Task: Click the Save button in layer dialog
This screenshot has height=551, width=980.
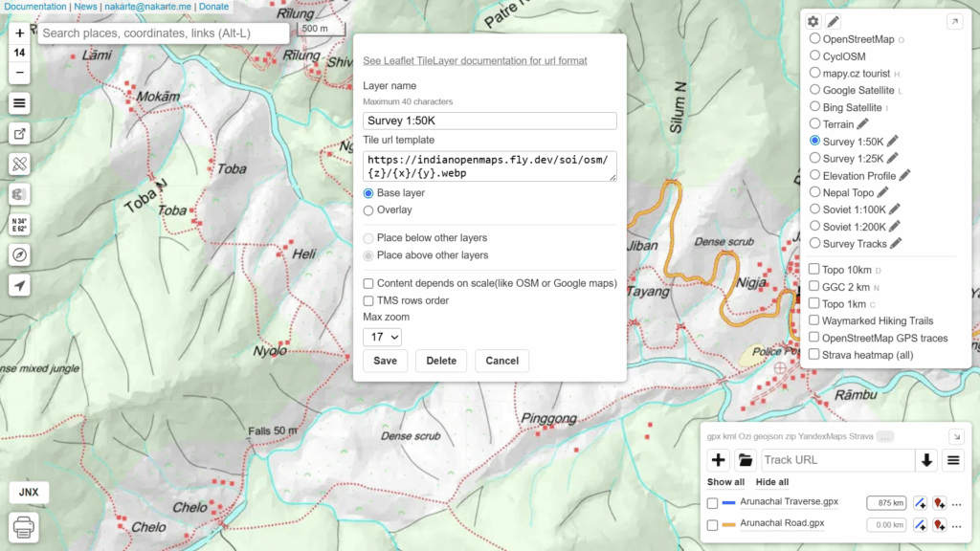Action: pyautogui.click(x=386, y=361)
